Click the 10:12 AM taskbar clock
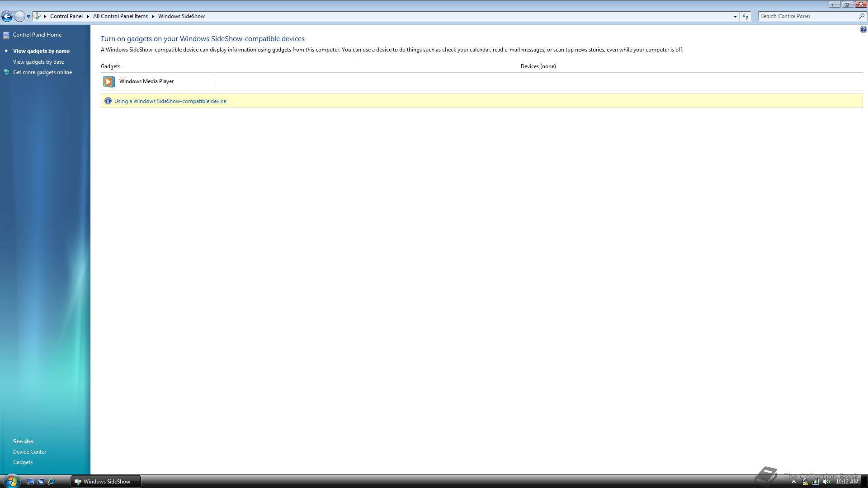 847,482
